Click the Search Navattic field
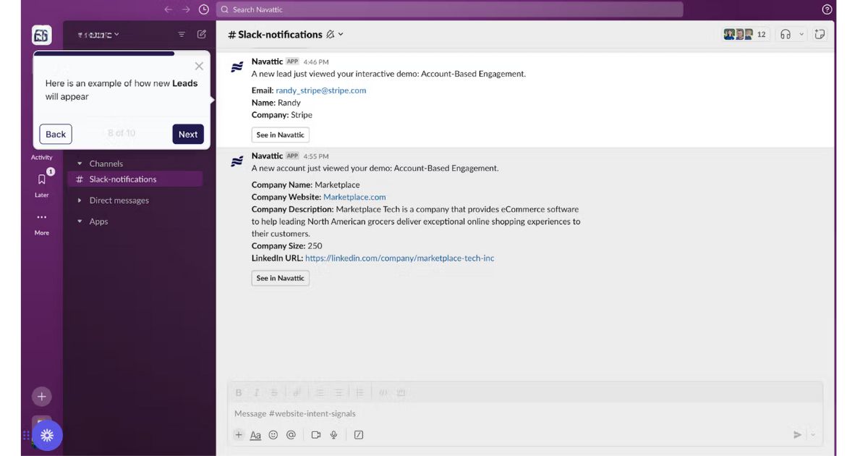868x456 pixels. [x=448, y=9]
